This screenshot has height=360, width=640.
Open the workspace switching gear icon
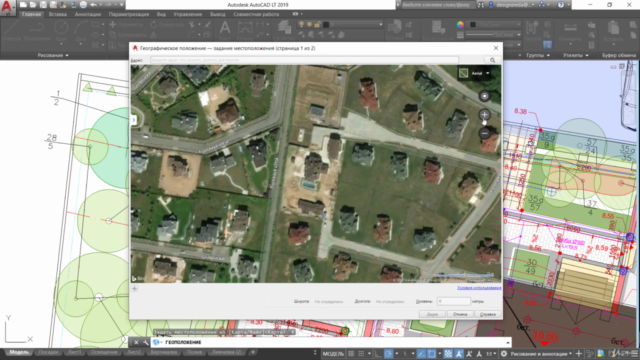tap(504, 353)
